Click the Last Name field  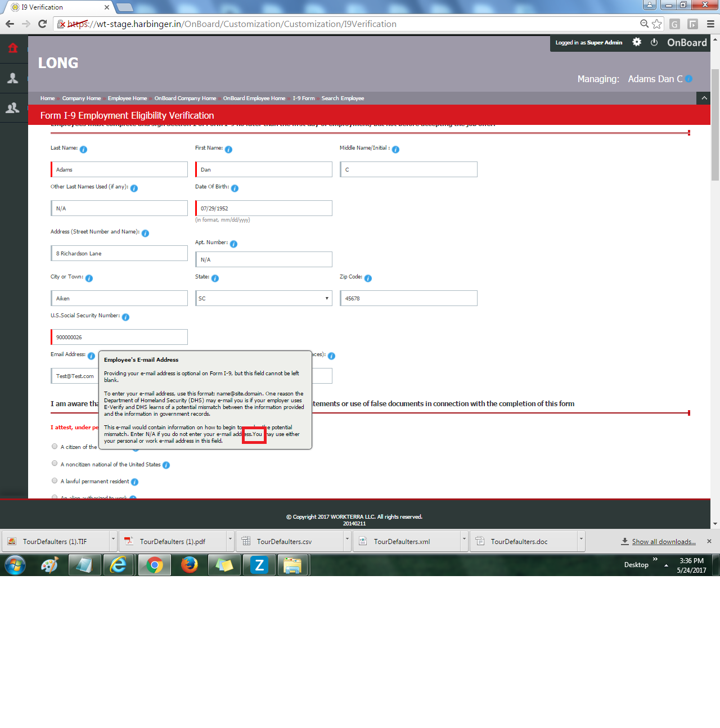[119, 169]
